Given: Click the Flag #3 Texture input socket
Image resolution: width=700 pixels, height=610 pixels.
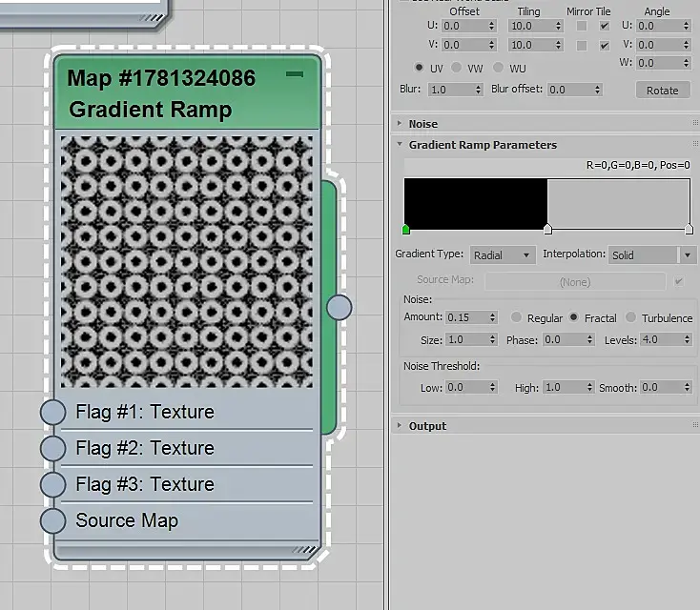Looking at the screenshot, I should [x=53, y=484].
